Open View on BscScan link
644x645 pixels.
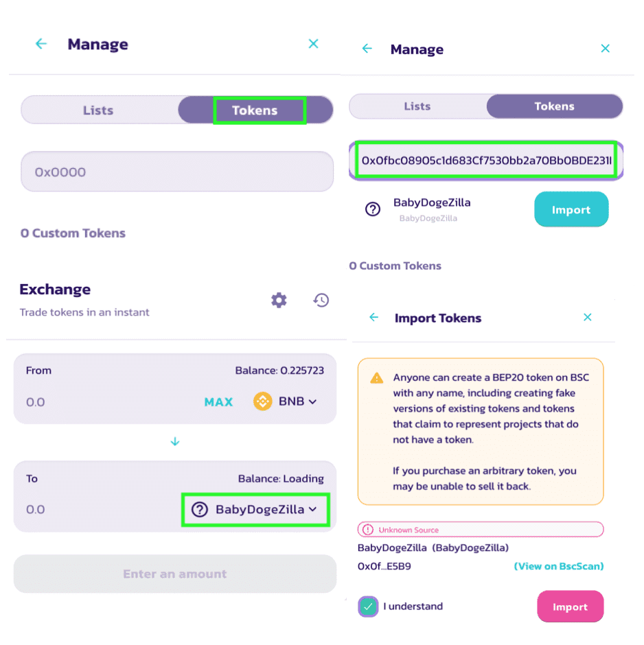(x=558, y=566)
